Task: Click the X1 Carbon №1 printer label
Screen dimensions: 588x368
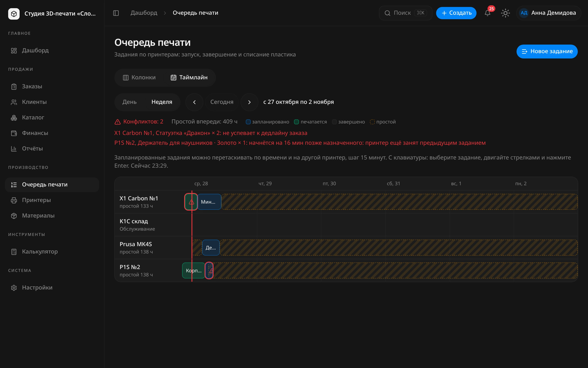Action: click(139, 198)
